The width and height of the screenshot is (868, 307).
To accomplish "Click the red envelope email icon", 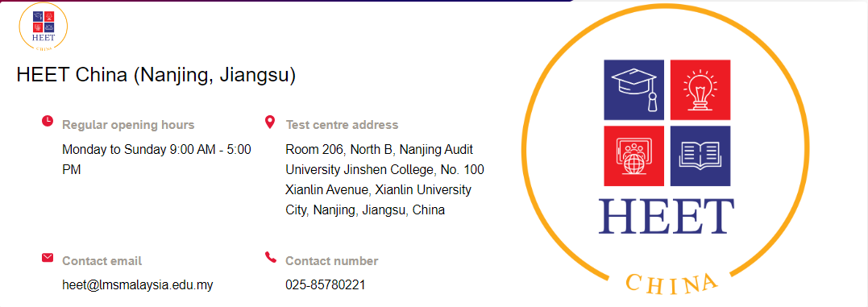I will click(x=48, y=257).
